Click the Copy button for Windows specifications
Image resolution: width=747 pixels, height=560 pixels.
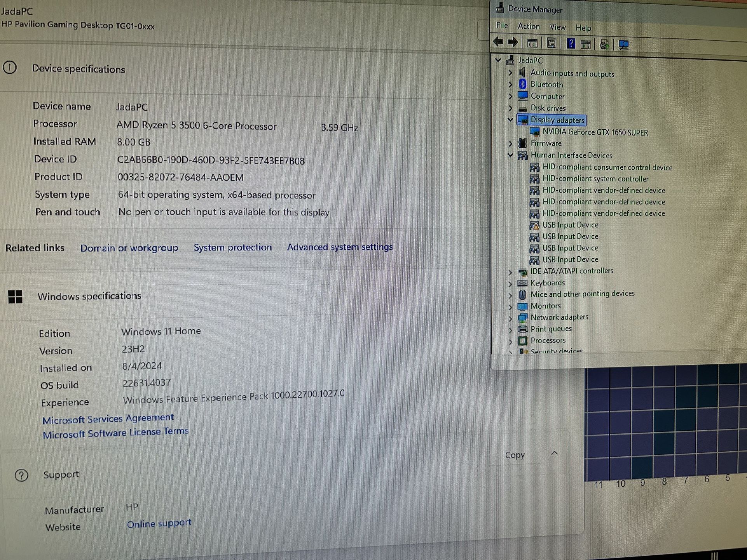[x=515, y=455]
